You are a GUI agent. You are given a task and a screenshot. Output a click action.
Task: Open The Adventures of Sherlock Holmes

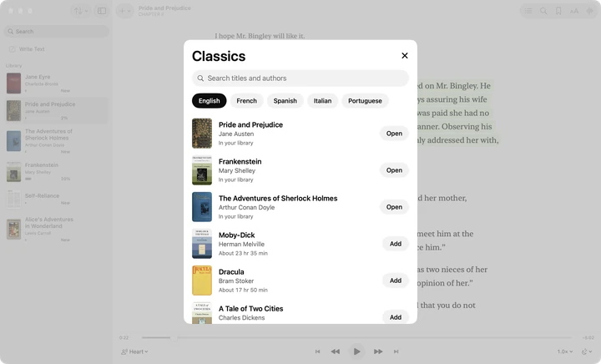pyautogui.click(x=394, y=207)
